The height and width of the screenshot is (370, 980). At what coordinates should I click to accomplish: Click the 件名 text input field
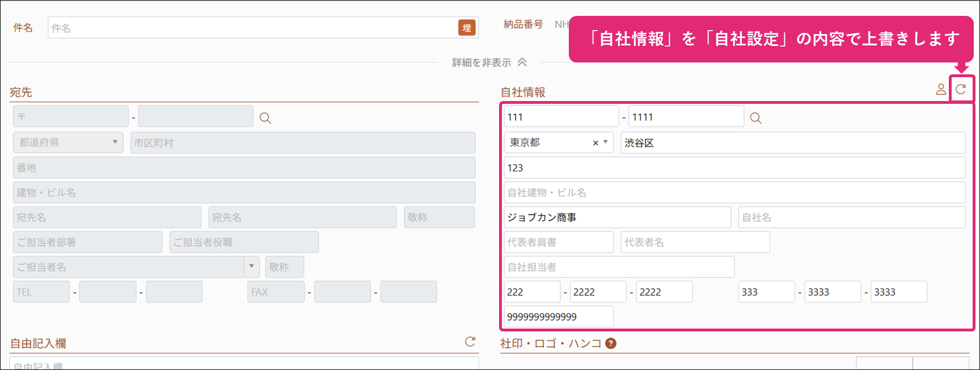(x=252, y=28)
